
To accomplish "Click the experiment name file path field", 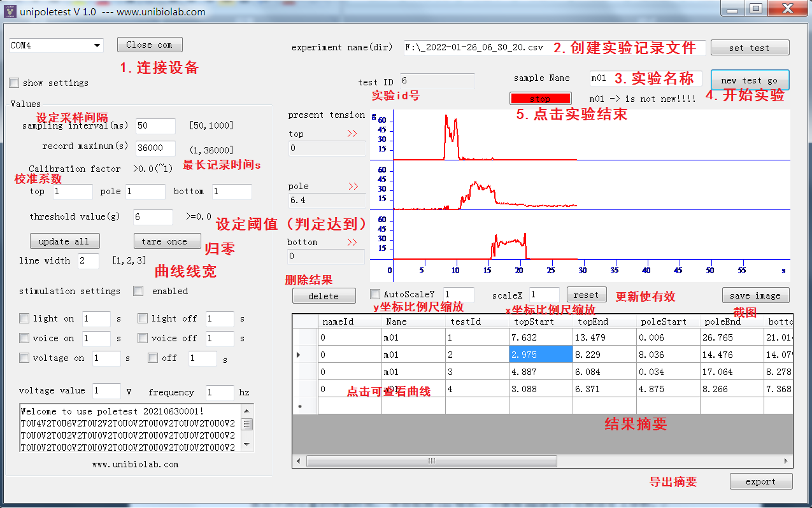I will pyautogui.click(x=555, y=48).
